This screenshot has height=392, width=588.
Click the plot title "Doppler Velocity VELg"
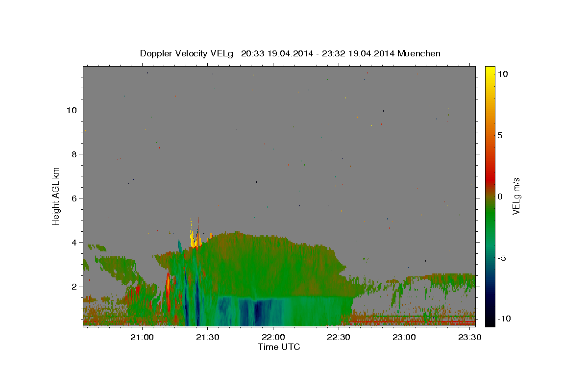[187, 53]
